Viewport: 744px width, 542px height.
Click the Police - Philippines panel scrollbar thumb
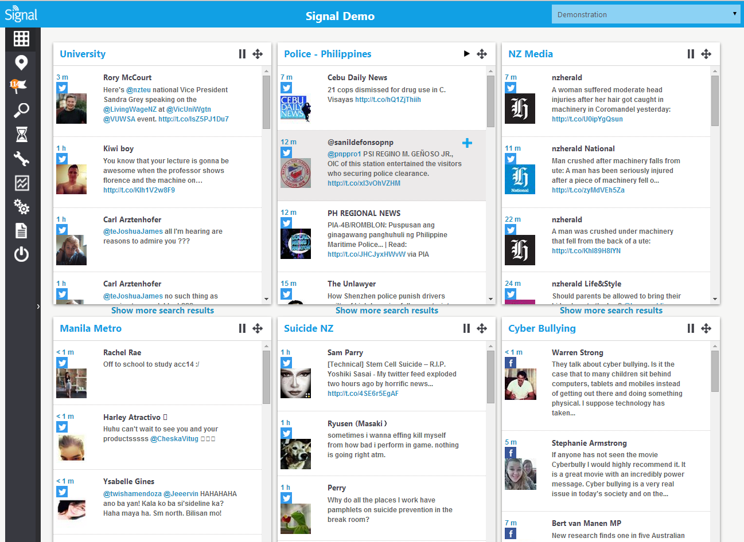click(x=491, y=101)
